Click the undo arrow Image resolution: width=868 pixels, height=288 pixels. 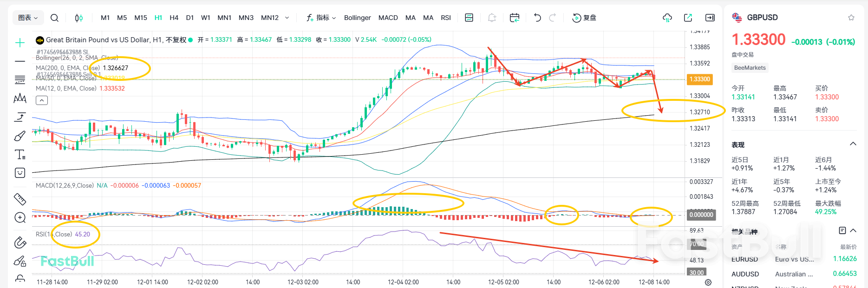coord(537,18)
